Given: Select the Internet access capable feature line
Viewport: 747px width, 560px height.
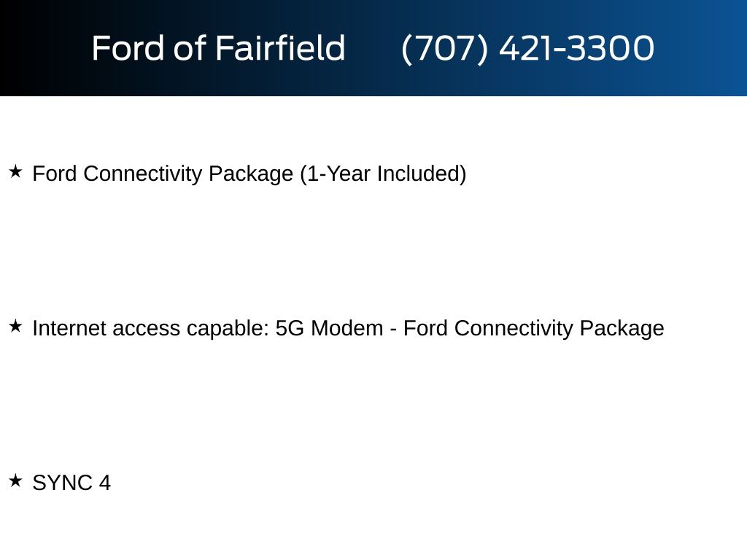Looking at the screenshot, I should tap(348, 329).
